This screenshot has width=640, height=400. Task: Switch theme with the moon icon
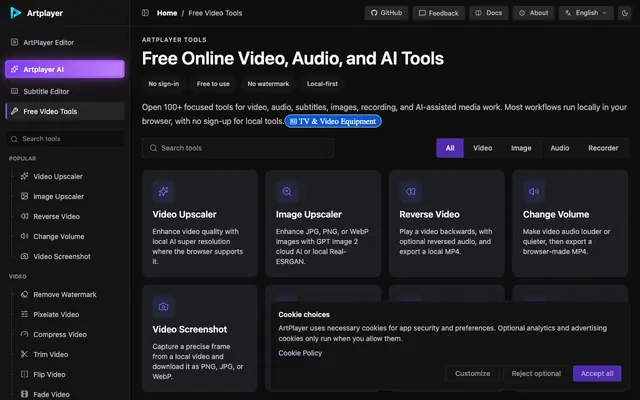point(624,13)
